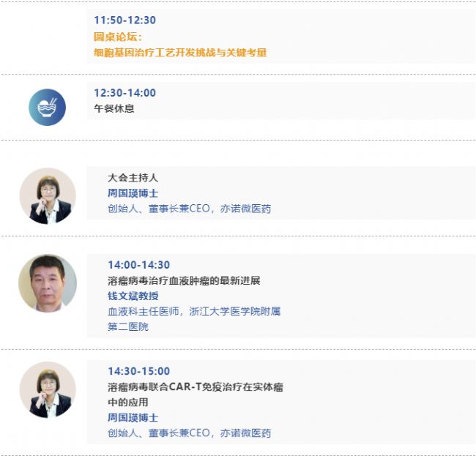Screen dimensions: 476x456
Task: Click 周国瑛博士 under CAR-T session
Action: pyautogui.click(x=133, y=418)
